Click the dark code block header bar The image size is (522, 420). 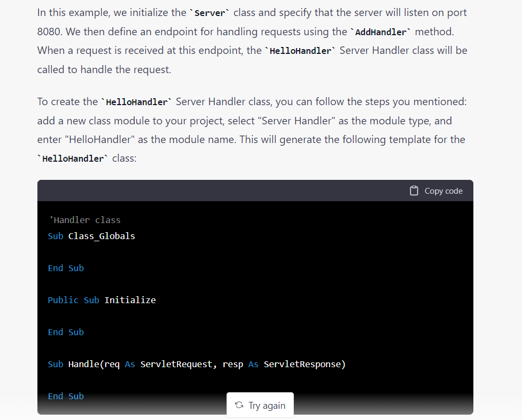click(x=214, y=191)
